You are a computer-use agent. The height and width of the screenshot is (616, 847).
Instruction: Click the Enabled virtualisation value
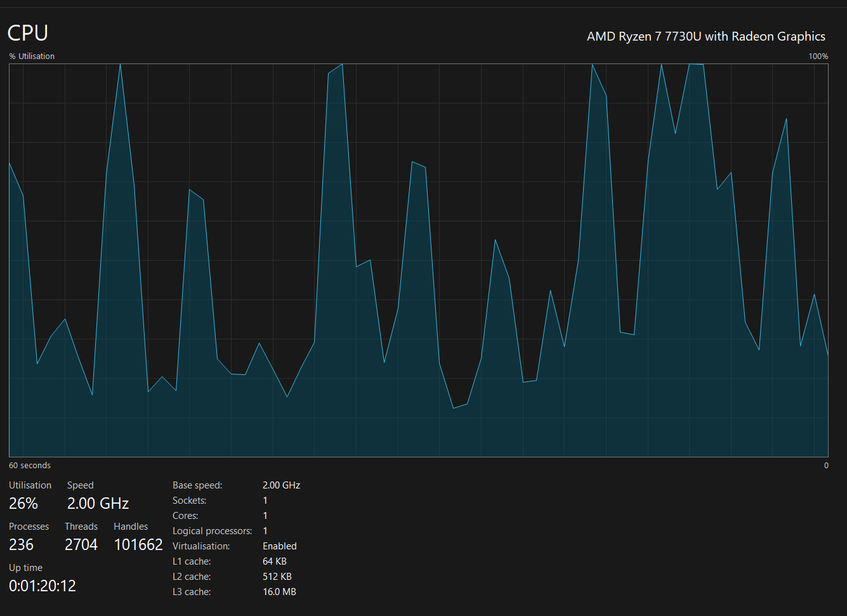coord(280,546)
